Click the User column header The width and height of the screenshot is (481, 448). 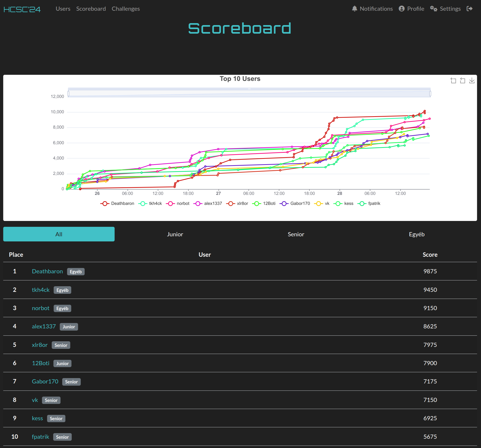205,255
